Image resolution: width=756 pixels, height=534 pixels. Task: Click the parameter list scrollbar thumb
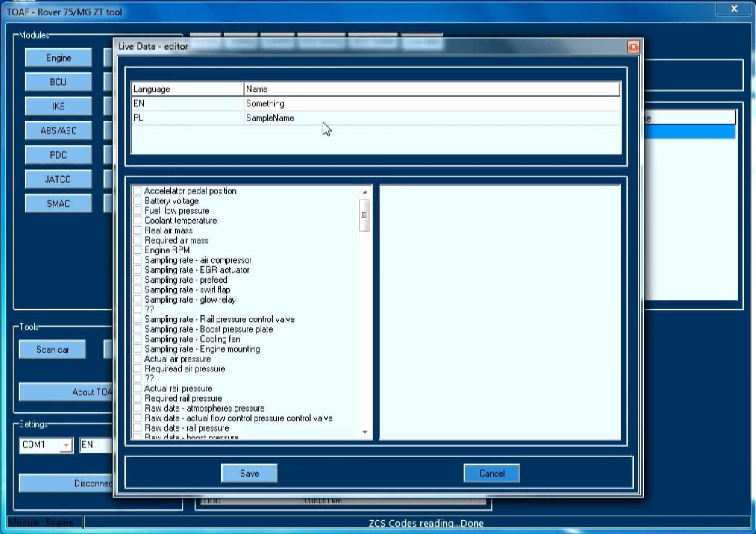click(365, 215)
